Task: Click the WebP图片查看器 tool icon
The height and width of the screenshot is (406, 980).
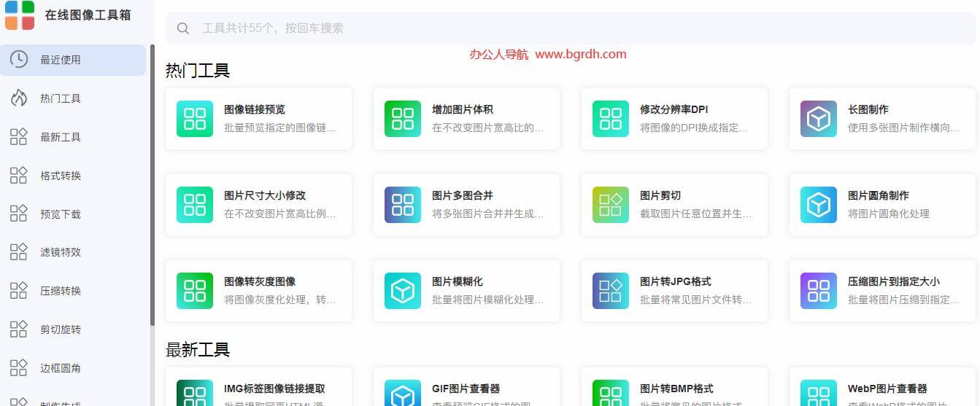Action: click(x=819, y=393)
